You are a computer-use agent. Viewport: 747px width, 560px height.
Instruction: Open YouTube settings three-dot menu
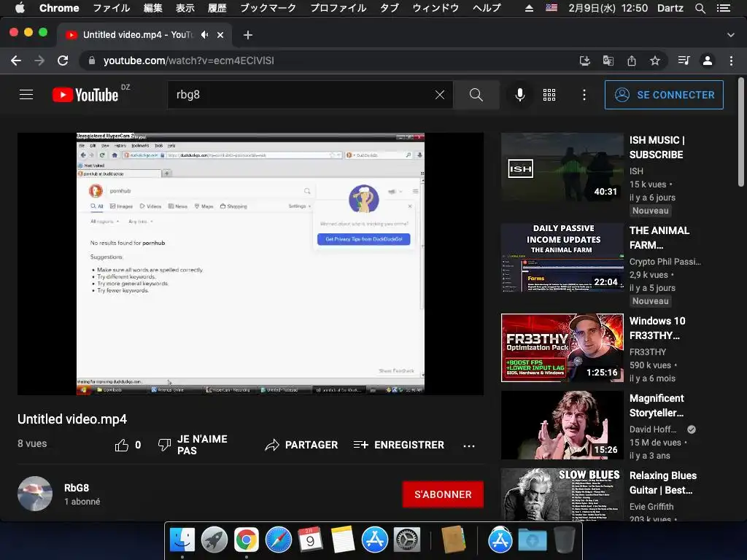[x=584, y=95]
